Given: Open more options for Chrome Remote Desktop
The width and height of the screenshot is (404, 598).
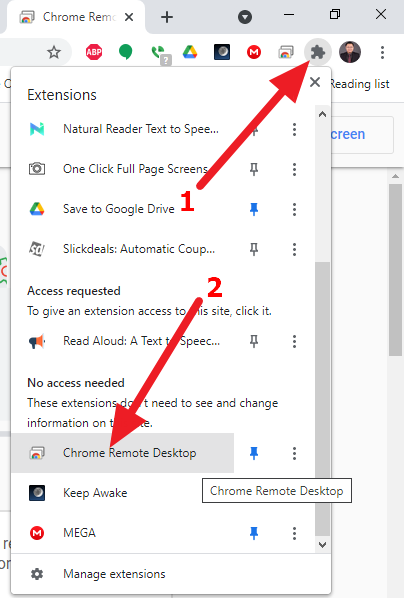Looking at the screenshot, I should 294,453.
